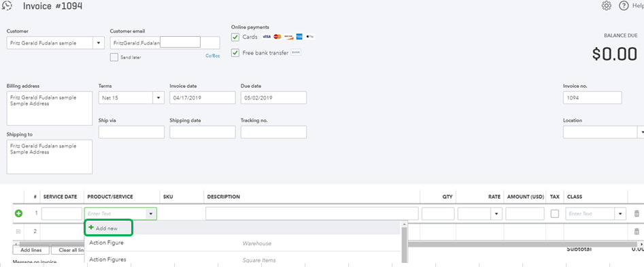Click the $0.00 balance due amount
Screen dimensions: 644x267
coord(615,54)
